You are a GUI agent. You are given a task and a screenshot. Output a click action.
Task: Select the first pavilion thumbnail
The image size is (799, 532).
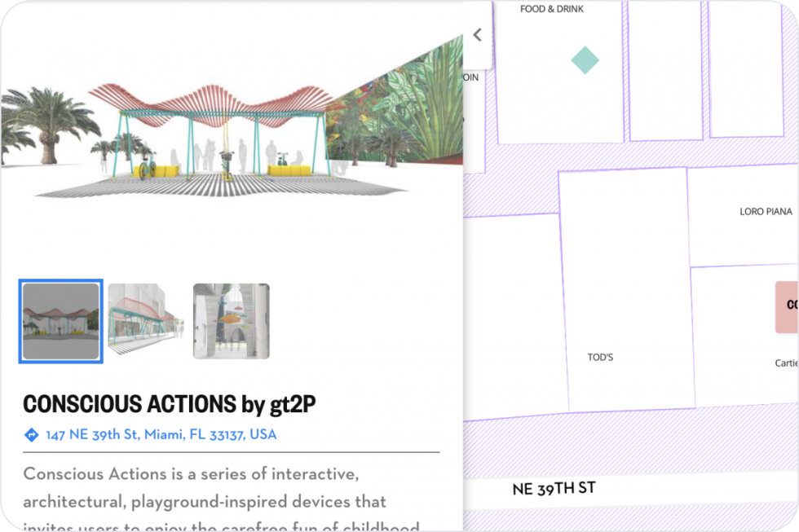(61, 320)
